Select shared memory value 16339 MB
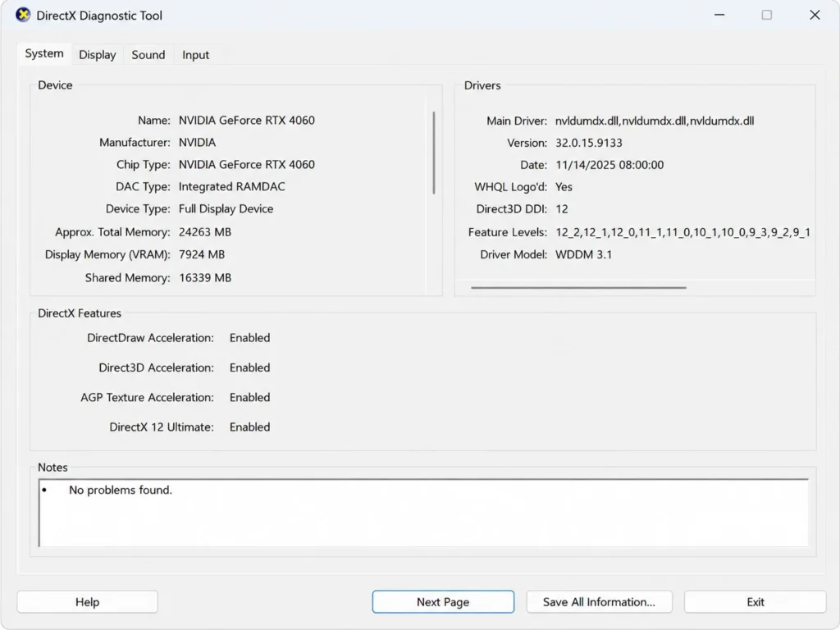Viewport: 840px width, 630px height. click(x=205, y=277)
